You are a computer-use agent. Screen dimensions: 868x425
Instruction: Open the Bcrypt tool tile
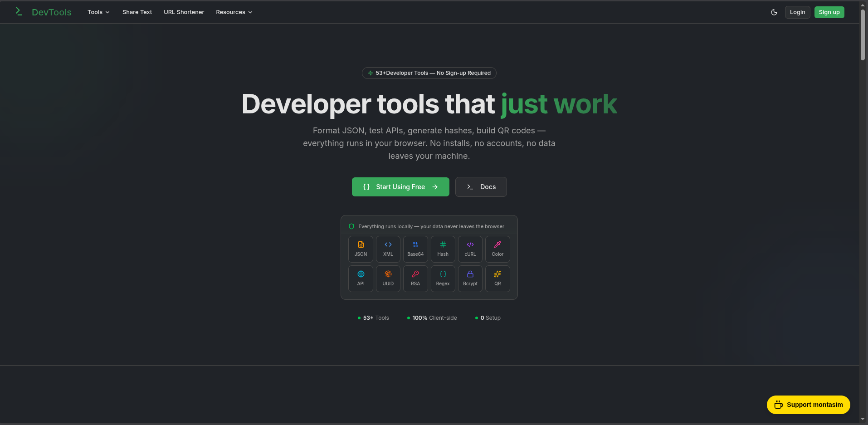(470, 278)
